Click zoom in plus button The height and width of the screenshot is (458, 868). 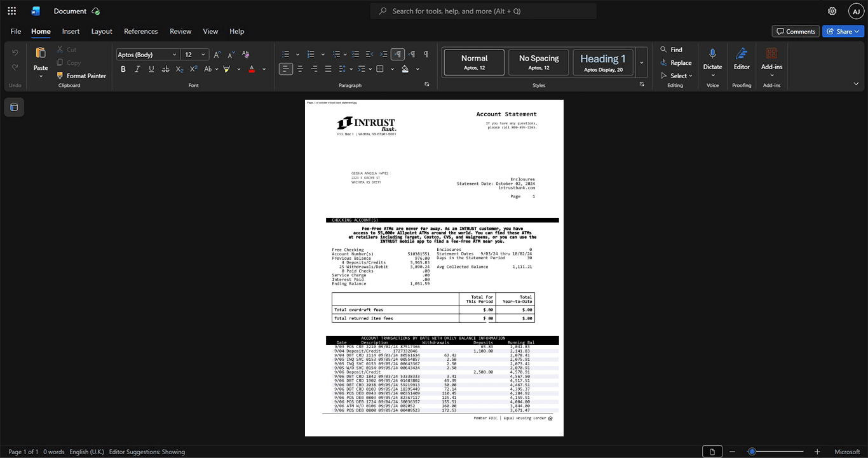point(817,452)
